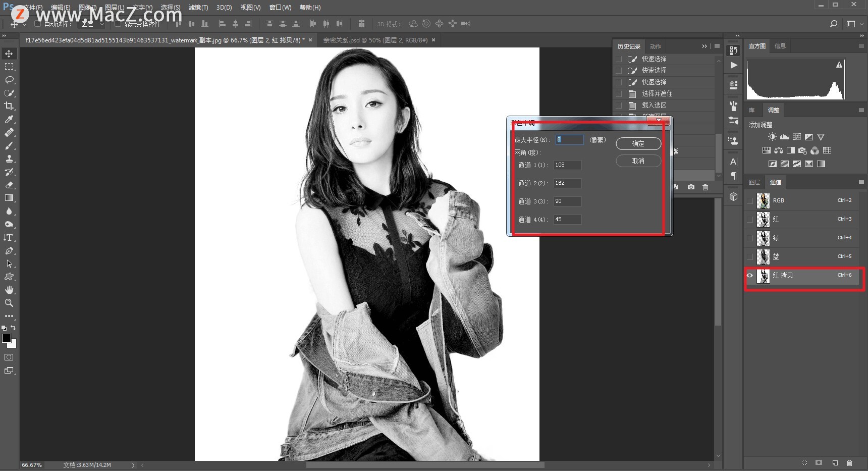Swap foreground and background colors
This screenshot has height=471, width=868.
click(13, 328)
